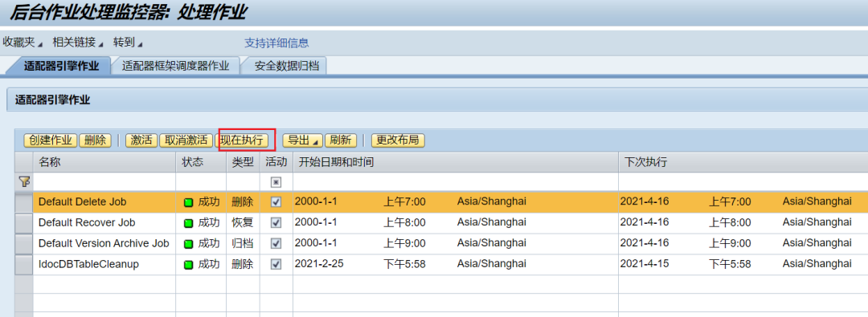Select row header of Default Delete Job
The width and height of the screenshot is (868, 317).
[x=24, y=202]
